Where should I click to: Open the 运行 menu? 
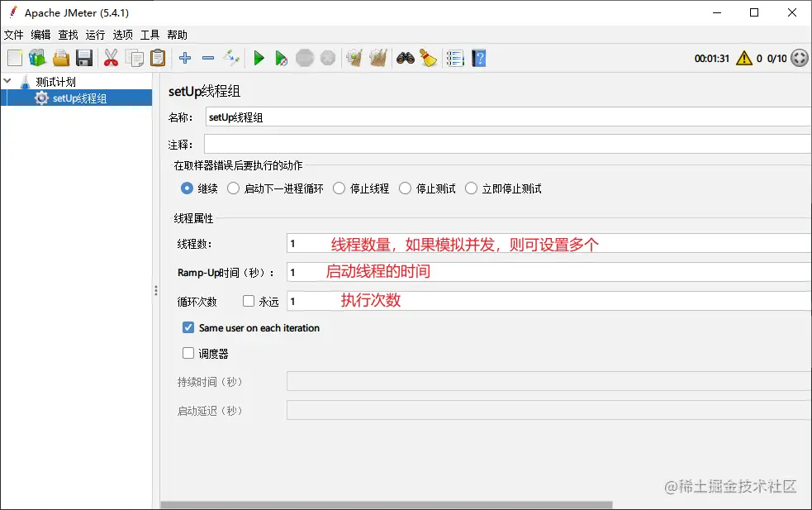click(x=95, y=35)
